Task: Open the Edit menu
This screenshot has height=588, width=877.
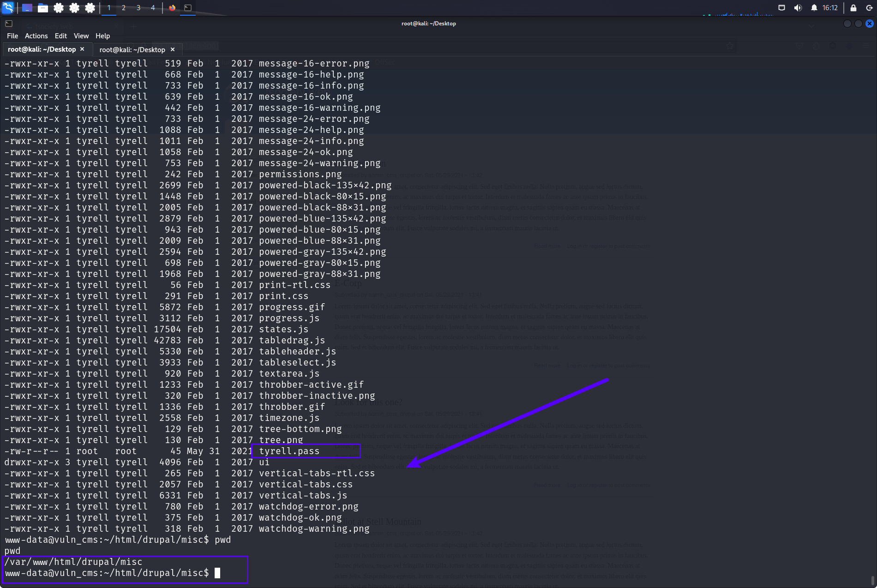Action: pyautogui.click(x=61, y=36)
